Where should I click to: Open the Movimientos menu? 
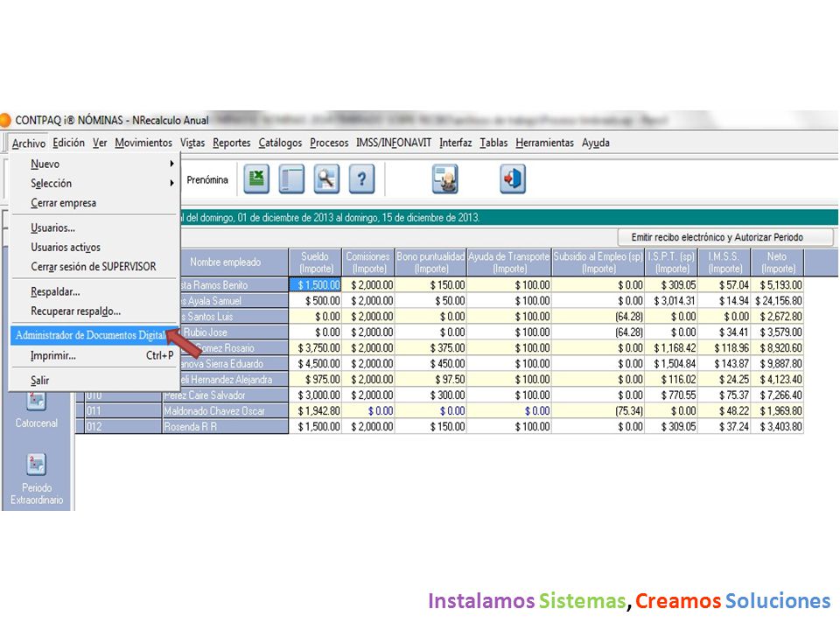click(143, 143)
